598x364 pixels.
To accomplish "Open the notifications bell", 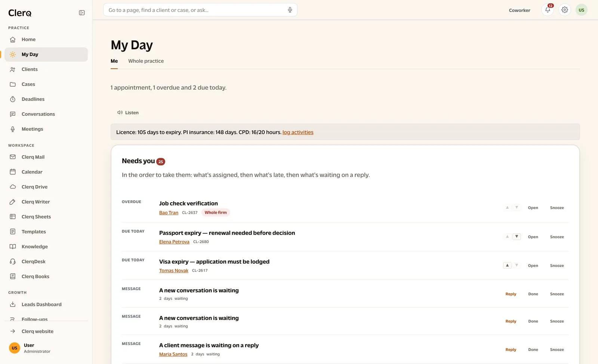I will pos(548,10).
